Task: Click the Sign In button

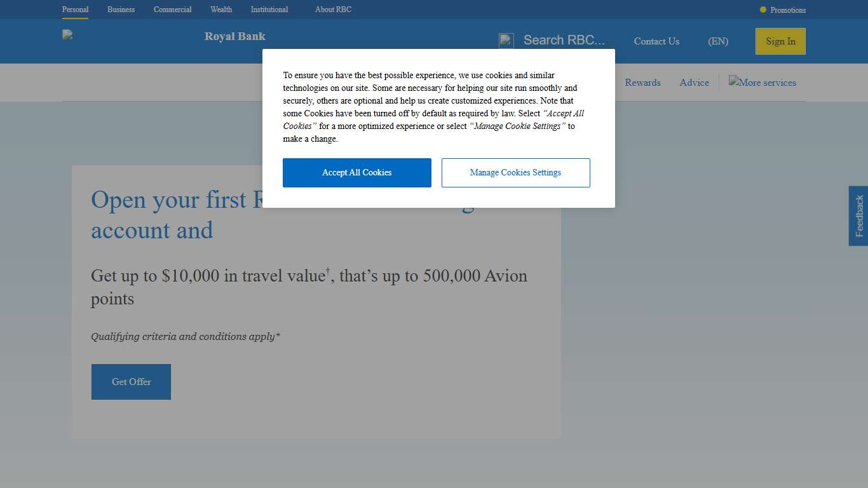Action: 780,41
